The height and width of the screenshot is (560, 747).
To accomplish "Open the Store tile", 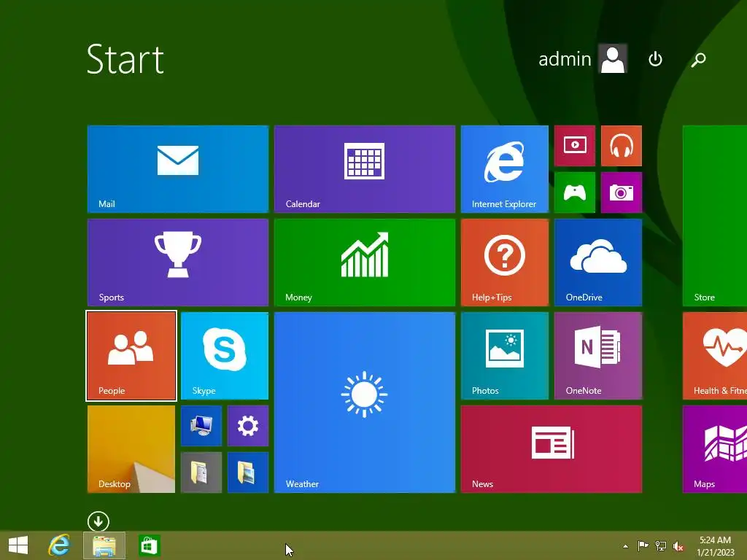I will point(715,216).
